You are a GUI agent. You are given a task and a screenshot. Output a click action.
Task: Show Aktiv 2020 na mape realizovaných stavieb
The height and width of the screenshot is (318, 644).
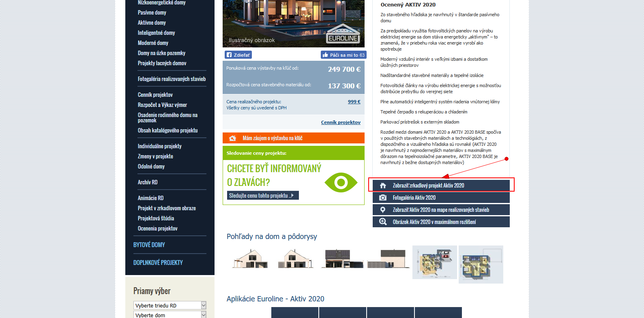pos(441,210)
